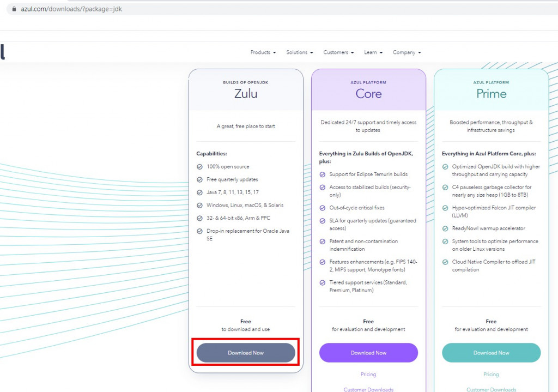Click 'Out-of-cycle critical fixes' text
Screen dimensions: 558x392
[357, 208]
